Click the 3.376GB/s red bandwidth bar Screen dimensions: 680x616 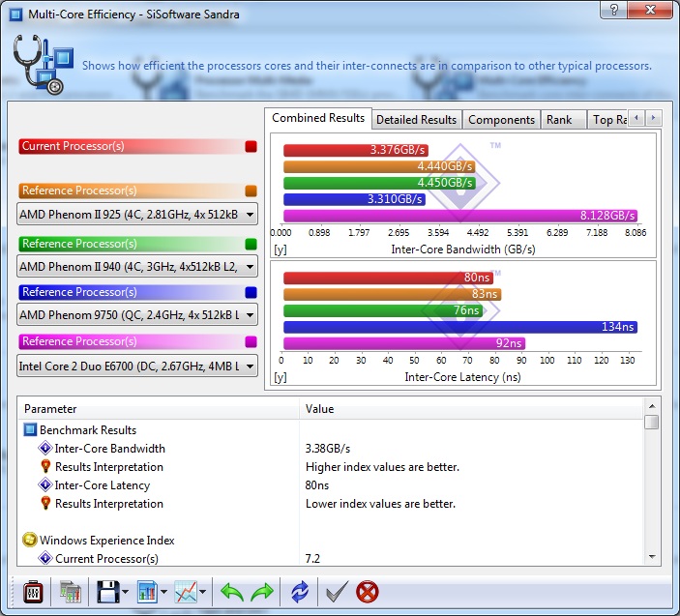[356, 150]
